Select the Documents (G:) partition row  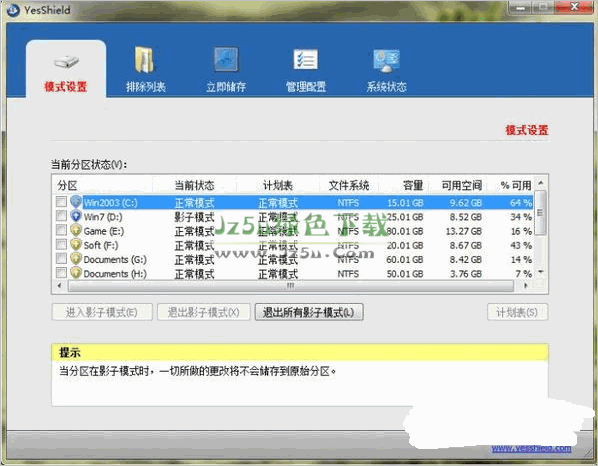coord(294,259)
